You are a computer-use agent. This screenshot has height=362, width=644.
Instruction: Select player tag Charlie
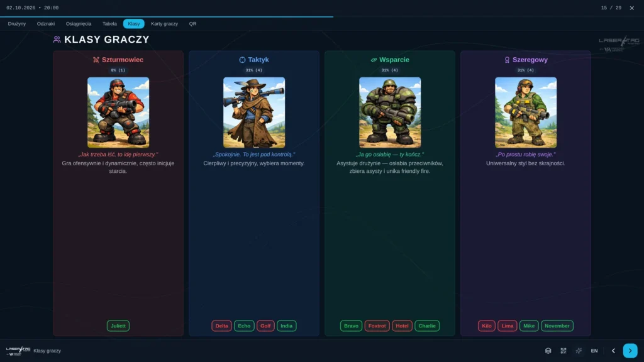[427, 326]
